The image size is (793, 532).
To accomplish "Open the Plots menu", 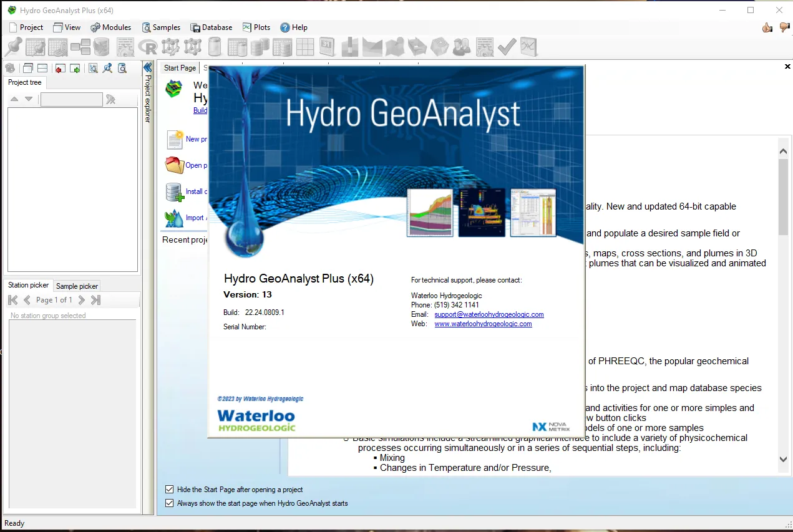I will [x=256, y=27].
